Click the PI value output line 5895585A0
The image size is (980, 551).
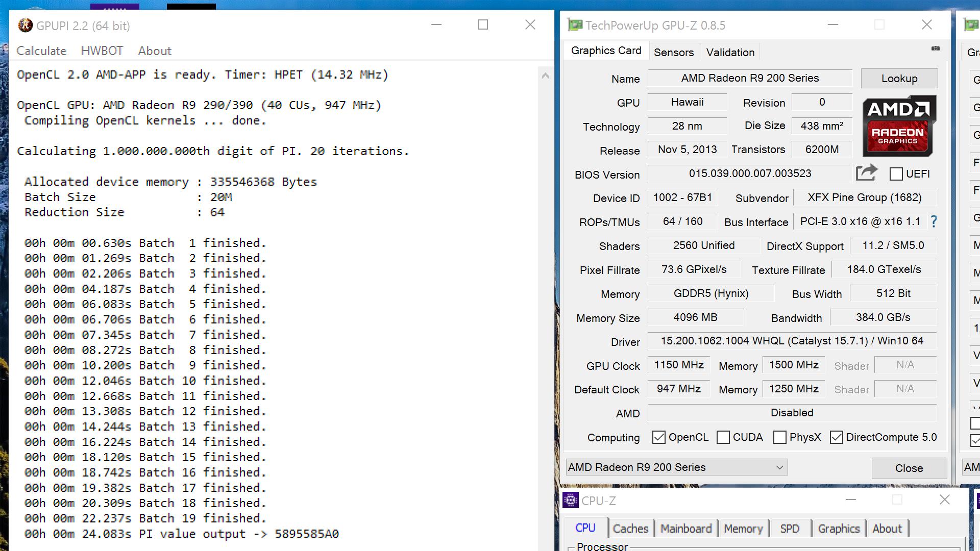pyautogui.click(x=182, y=534)
